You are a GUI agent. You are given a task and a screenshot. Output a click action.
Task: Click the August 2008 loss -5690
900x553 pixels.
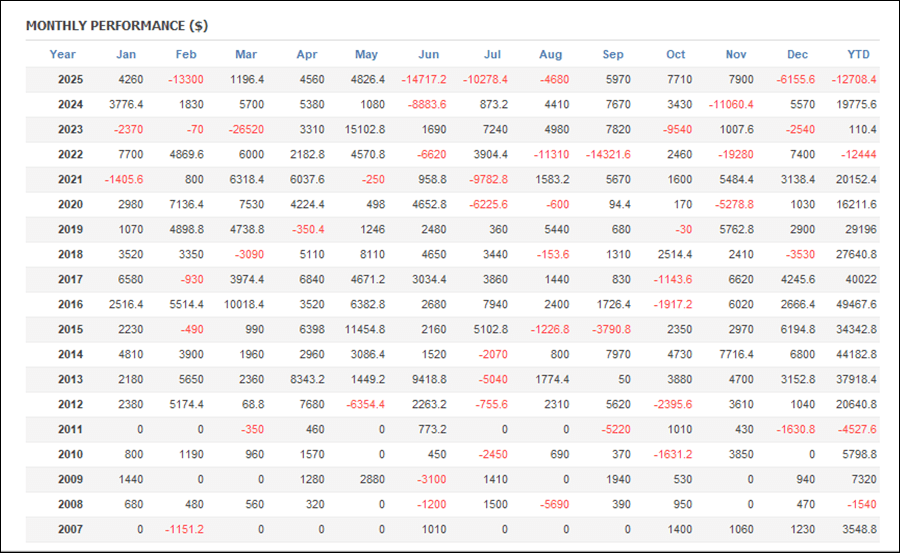click(552, 504)
